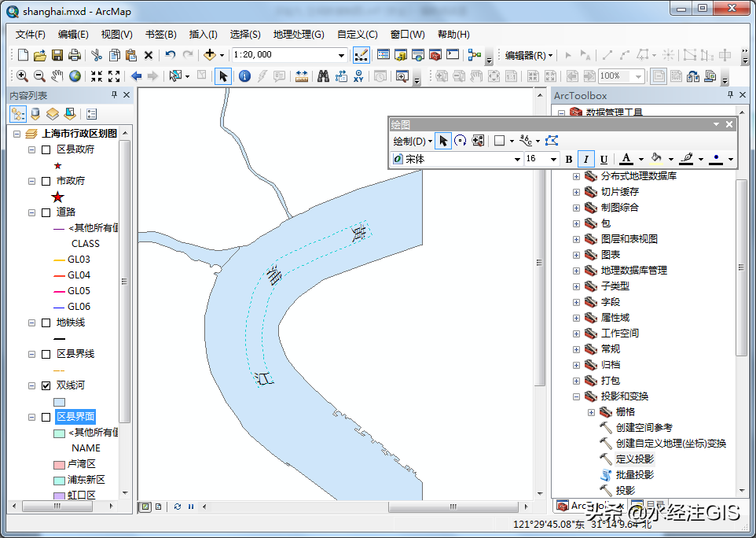Uncheck the 双线河 layer checkbox
Screen dimensions: 756x538
[x=46, y=385]
